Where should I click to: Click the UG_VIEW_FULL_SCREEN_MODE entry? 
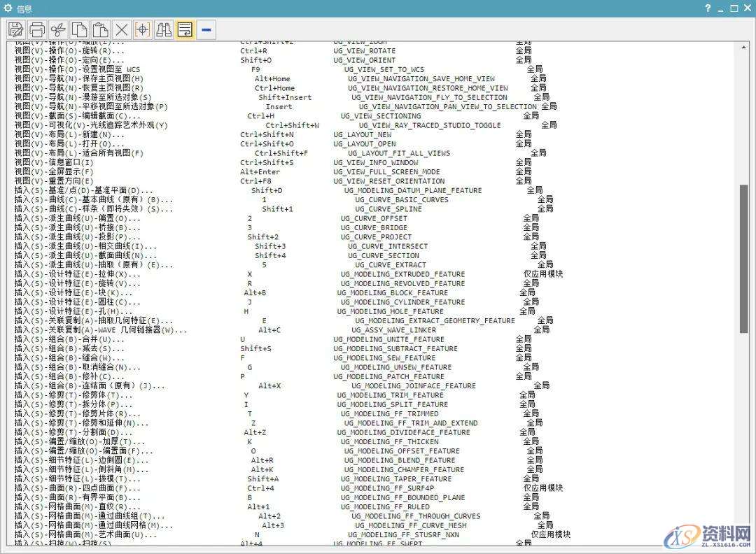tap(386, 172)
